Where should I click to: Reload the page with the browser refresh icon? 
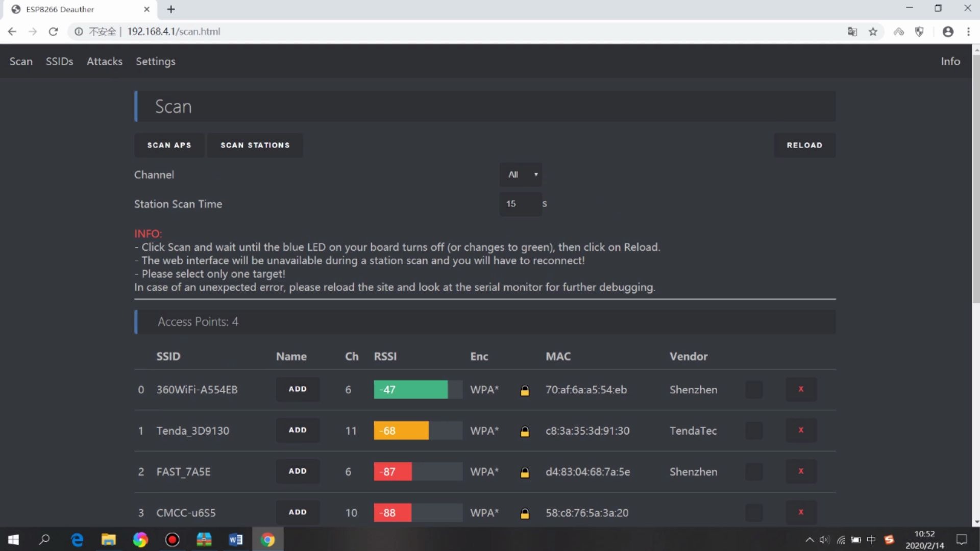coord(53,32)
